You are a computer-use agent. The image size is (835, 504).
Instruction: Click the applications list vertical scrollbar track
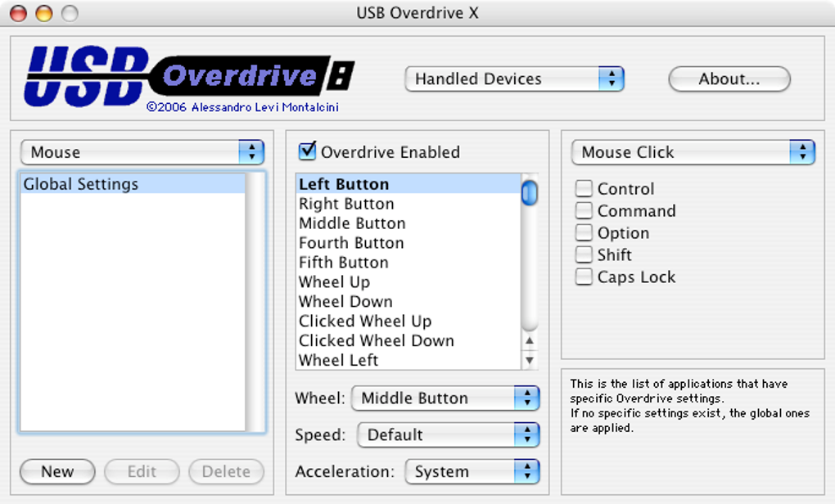pyautogui.click(x=255, y=302)
